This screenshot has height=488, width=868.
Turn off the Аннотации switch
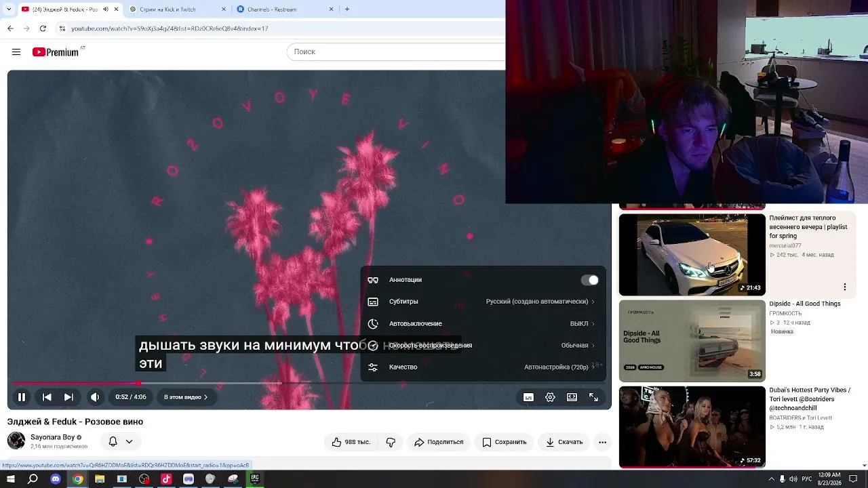590,280
